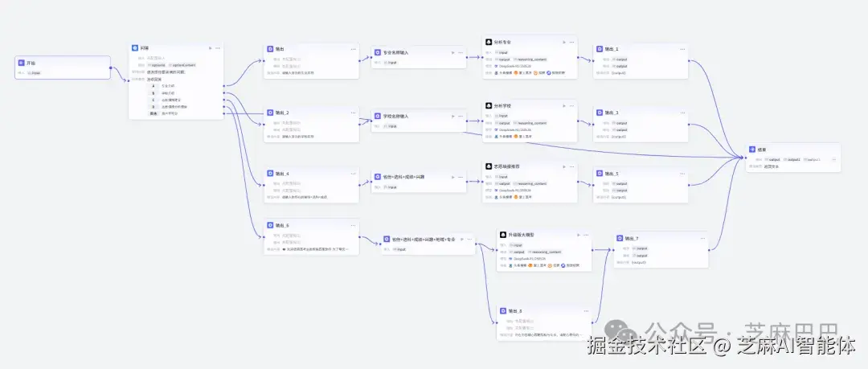Run the 省份+选科+成绩+兴趣+地域+专业 node play icon

pyautogui.click(x=461, y=240)
